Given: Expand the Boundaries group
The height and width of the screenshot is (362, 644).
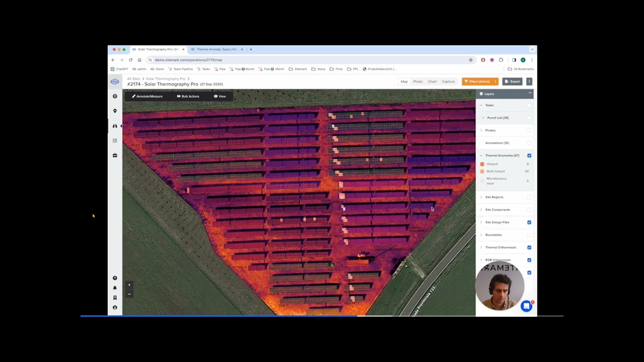Looking at the screenshot, I should [x=481, y=235].
